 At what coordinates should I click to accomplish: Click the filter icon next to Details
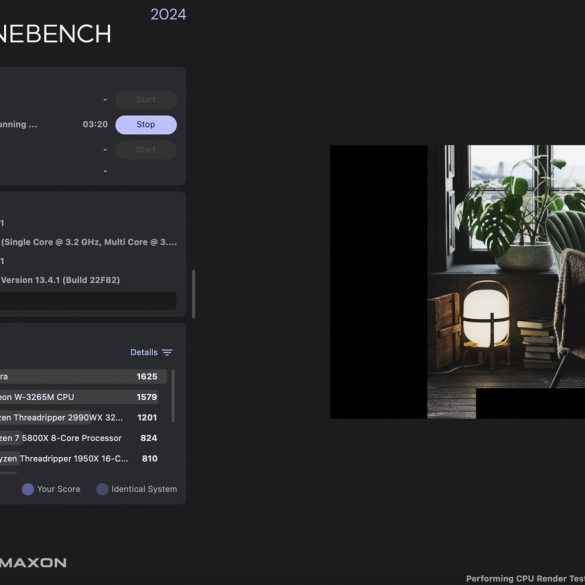click(x=167, y=353)
